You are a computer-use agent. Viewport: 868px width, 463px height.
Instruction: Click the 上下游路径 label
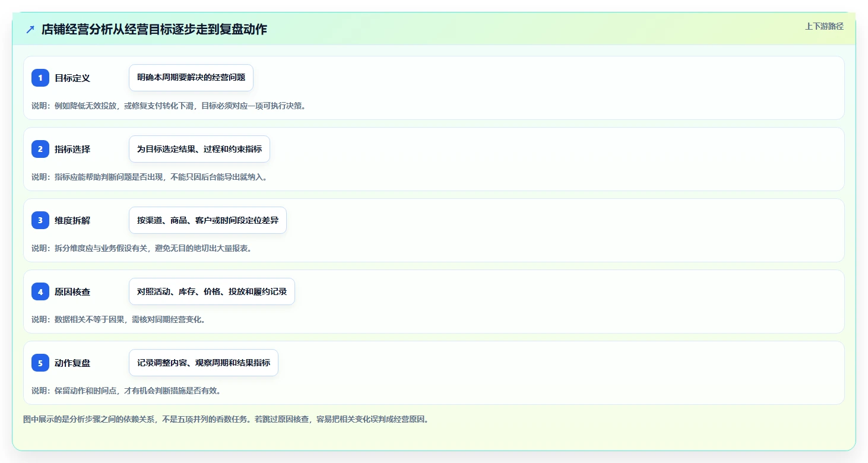pyautogui.click(x=824, y=26)
